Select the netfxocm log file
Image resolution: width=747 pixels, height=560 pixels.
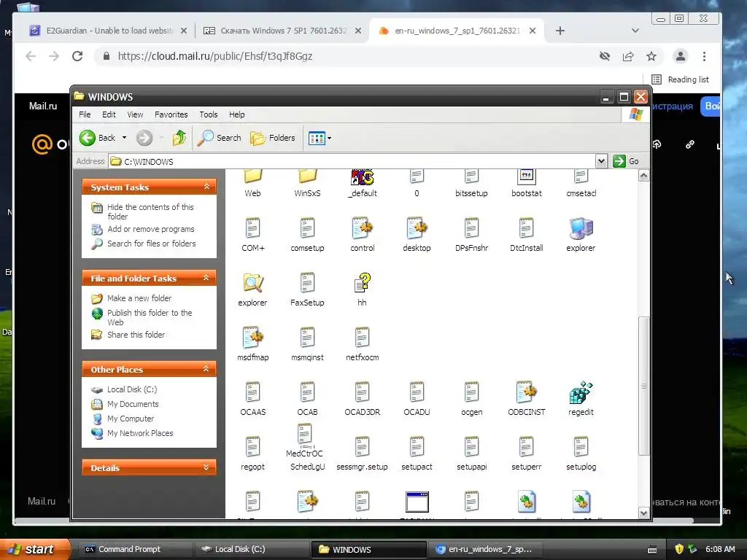pos(362,338)
